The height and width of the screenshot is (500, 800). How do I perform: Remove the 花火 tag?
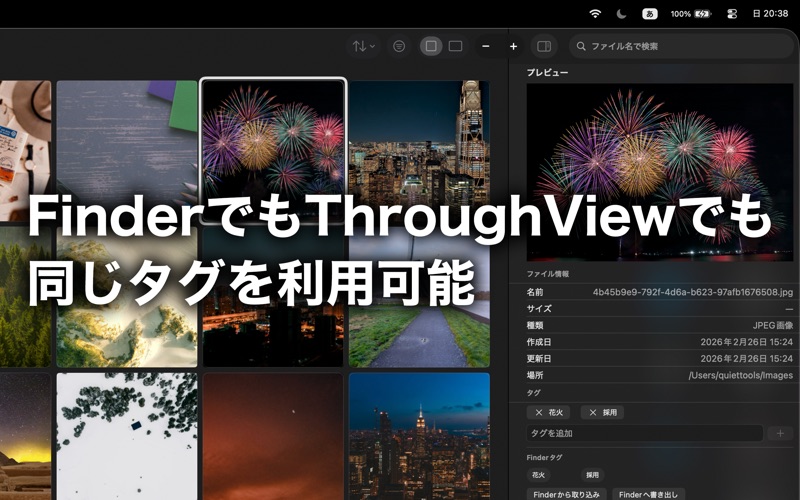click(x=539, y=412)
